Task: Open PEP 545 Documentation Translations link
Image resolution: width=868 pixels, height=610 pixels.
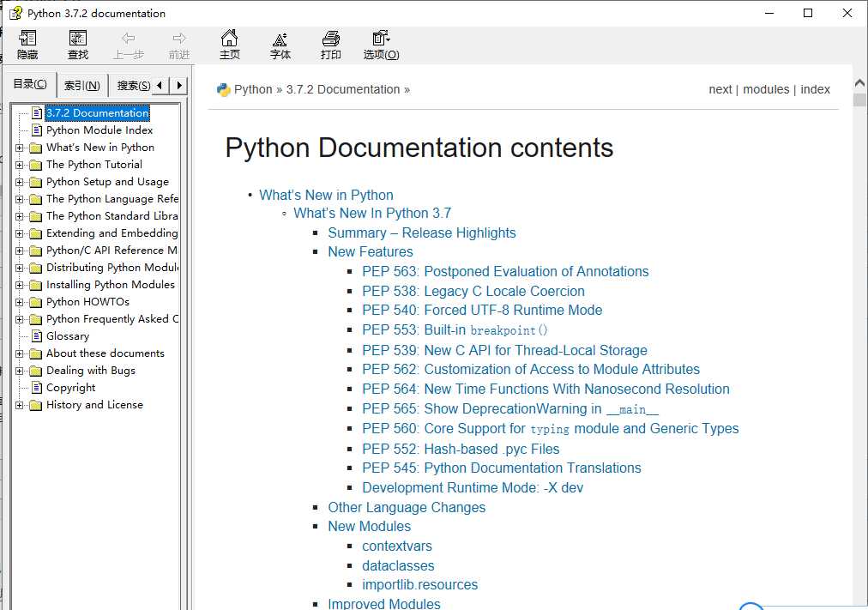Action: [502, 468]
